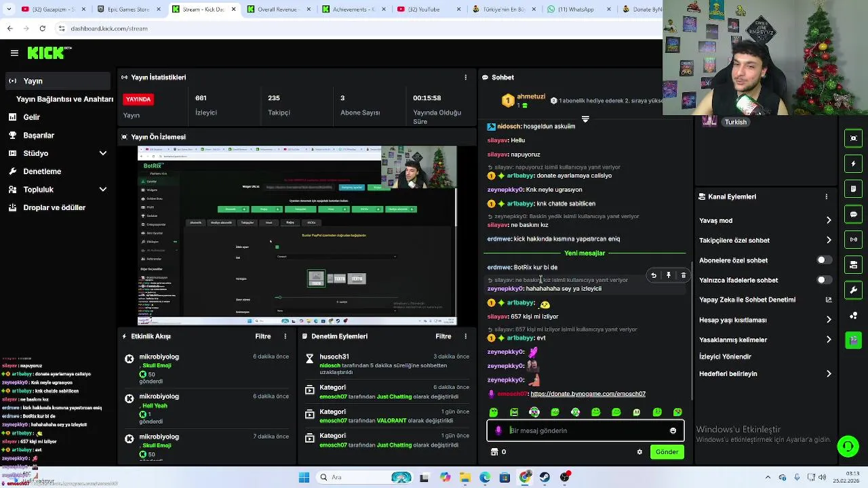Click the reply arrow on hovered chat message
868x488 pixels.
pos(653,275)
